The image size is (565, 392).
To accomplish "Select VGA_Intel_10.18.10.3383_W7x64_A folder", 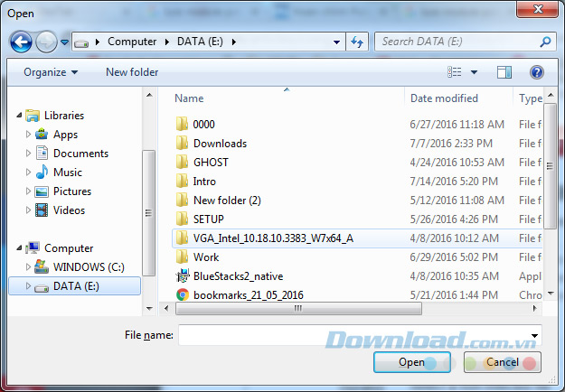I will click(357, 238).
